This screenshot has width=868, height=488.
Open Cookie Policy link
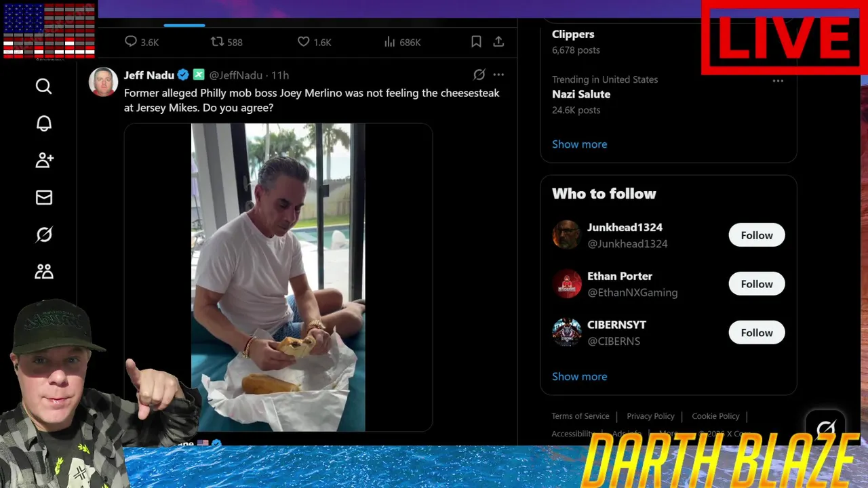[715, 416]
